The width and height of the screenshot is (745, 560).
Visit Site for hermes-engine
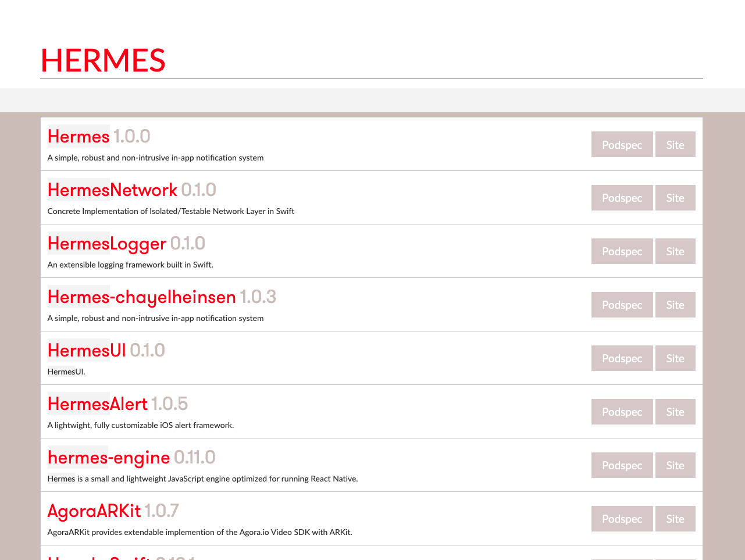[675, 465]
